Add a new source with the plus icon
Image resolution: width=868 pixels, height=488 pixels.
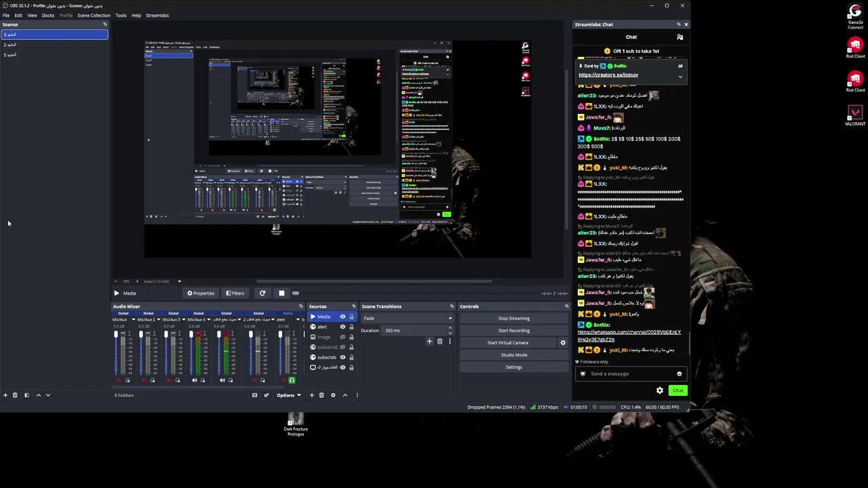312,395
